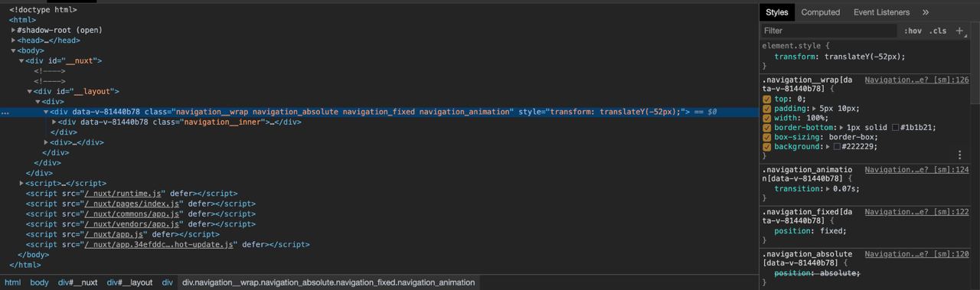Viewport: 980px width, 290px height.
Task: Select the closing </body> tag line
Action: [x=33, y=255]
